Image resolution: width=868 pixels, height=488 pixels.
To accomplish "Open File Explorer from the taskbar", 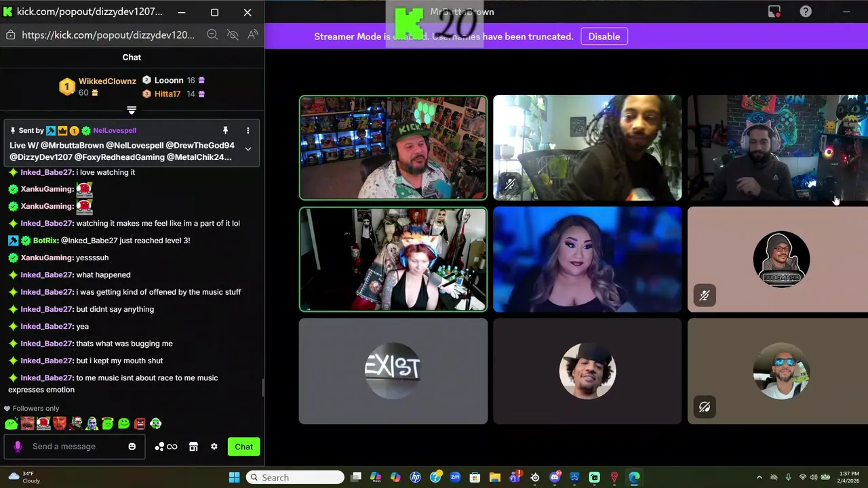I will pyautogui.click(x=495, y=477).
